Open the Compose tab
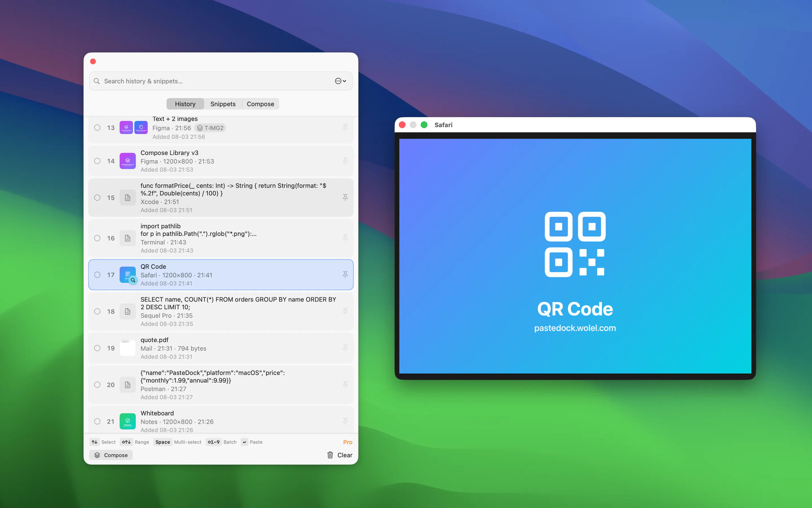This screenshot has height=508, width=812. pos(261,104)
